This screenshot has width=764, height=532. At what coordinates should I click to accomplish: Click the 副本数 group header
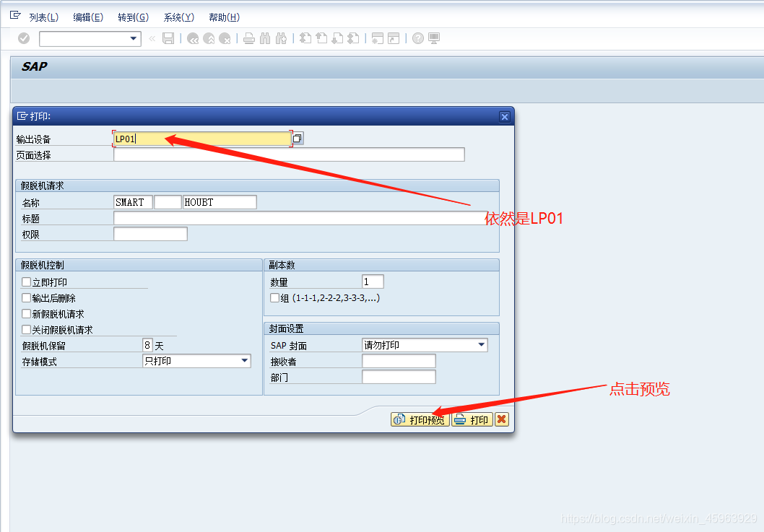coord(381,265)
